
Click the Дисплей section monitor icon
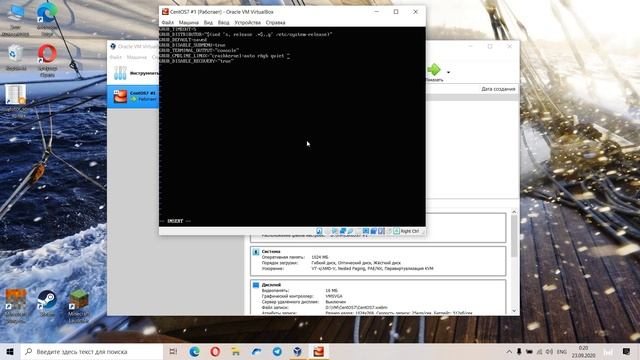pyautogui.click(x=256, y=285)
